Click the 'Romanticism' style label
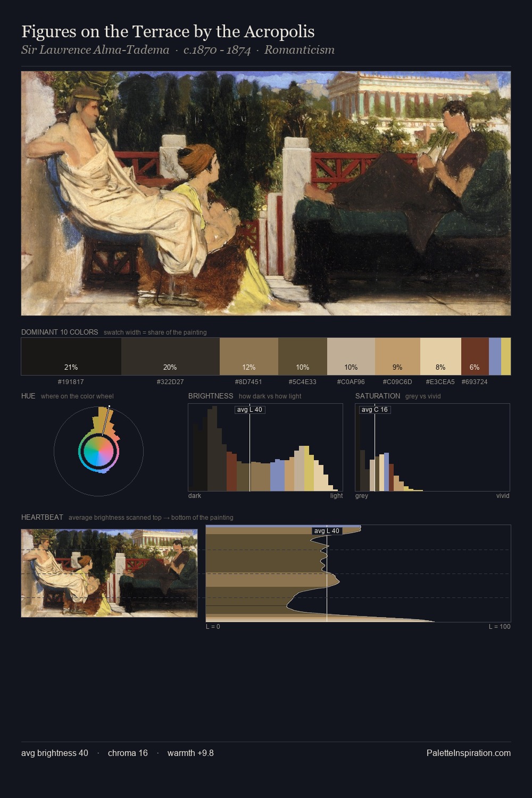The width and height of the screenshot is (532, 798). (x=300, y=50)
